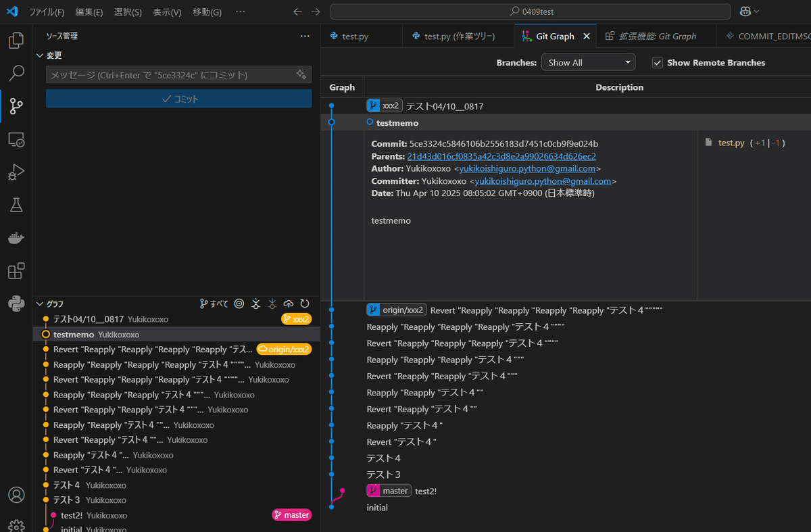The height and width of the screenshot is (532, 811).
Task: Open the Testing (beaker) view
Action: pos(16,205)
